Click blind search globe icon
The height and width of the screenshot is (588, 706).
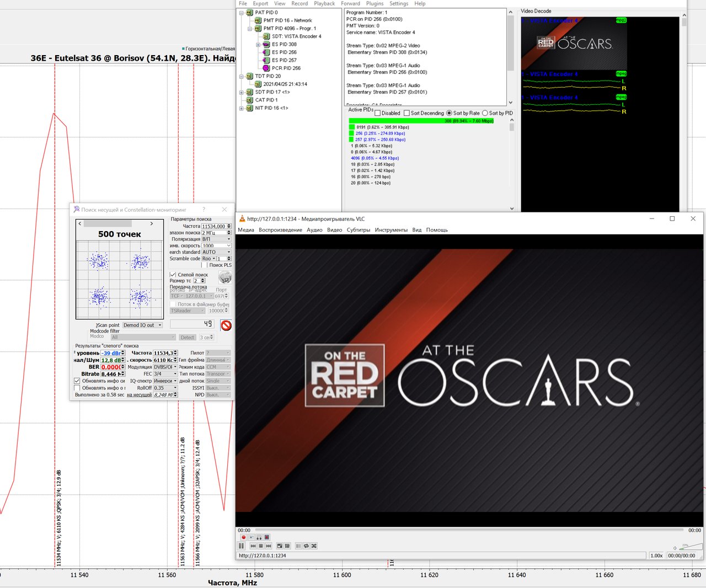[225, 277]
